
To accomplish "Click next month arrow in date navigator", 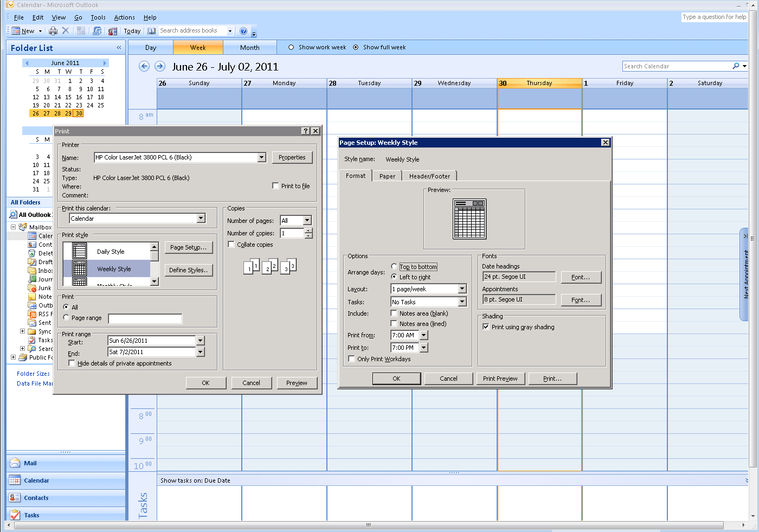I will pyautogui.click(x=105, y=63).
